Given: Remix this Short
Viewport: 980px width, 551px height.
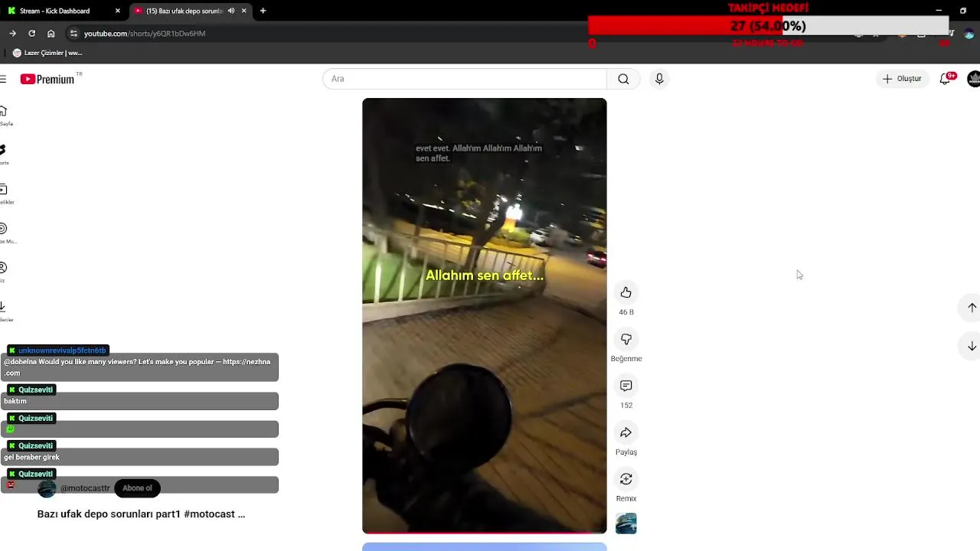Looking at the screenshot, I should tap(626, 479).
